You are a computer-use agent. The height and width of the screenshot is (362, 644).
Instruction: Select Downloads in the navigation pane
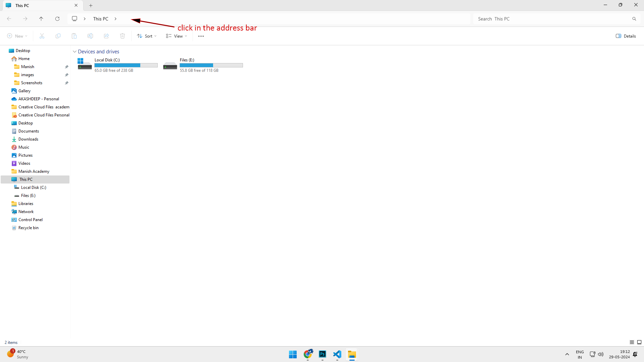[x=28, y=139]
